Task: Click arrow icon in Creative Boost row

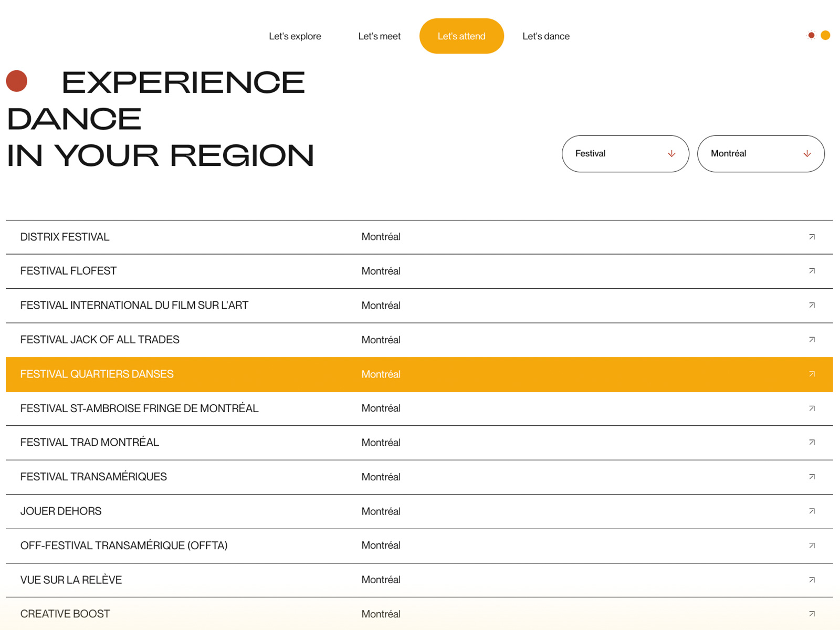Action: 812,614
